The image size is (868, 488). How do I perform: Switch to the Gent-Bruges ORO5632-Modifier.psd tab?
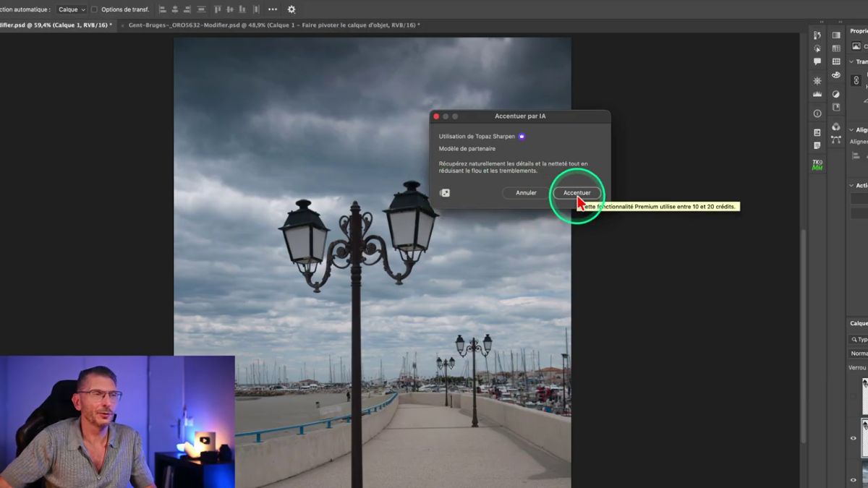point(274,25)
